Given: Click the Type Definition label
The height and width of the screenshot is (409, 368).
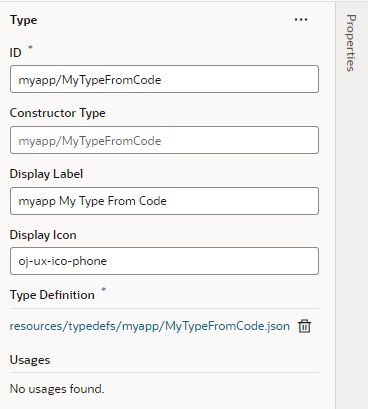Looking at the screenshot, I should [x=52, y=295].
